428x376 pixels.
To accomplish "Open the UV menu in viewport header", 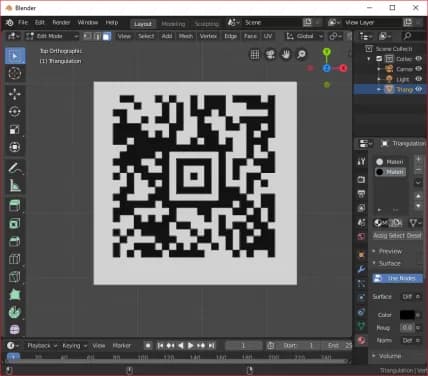I will click(x=268, y=36).
